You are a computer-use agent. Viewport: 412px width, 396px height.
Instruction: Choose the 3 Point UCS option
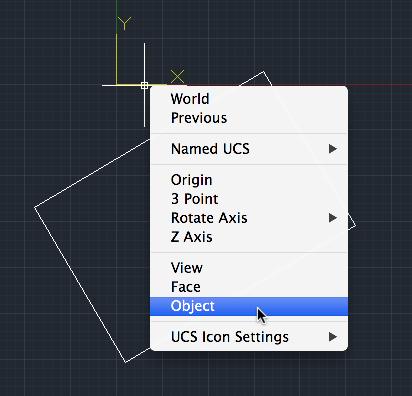(x=249, y=199)
